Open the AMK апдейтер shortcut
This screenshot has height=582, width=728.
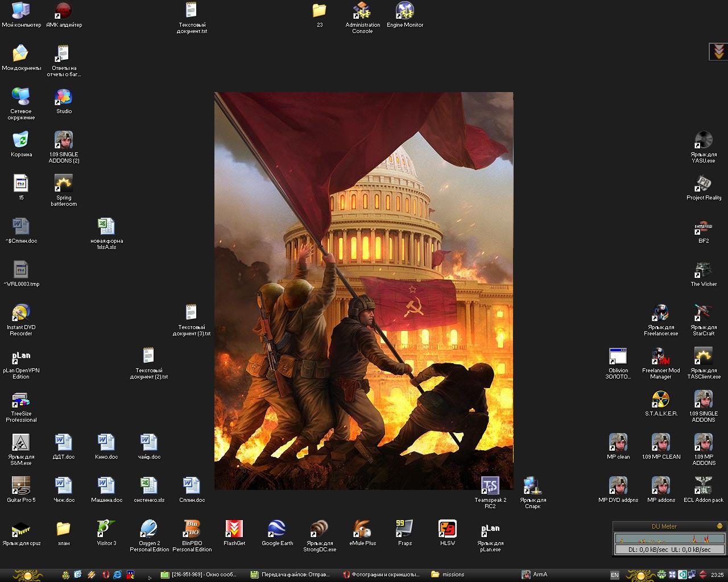pos(64,16)
